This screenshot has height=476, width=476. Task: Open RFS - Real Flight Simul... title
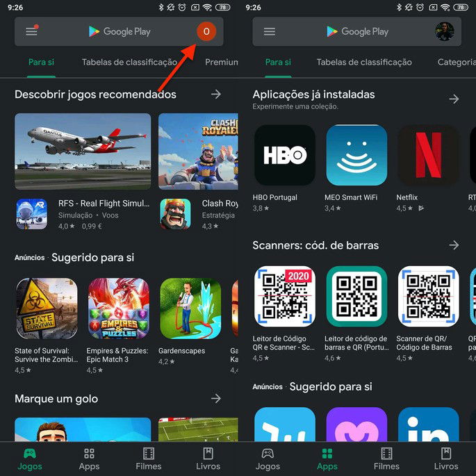104,204
